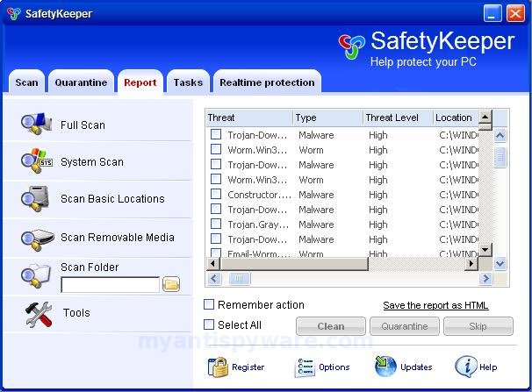Click the Scan Basic Locations hard drive icon
Image resolution: width=532 pixels, height=392 pixels.
point(35,198)
